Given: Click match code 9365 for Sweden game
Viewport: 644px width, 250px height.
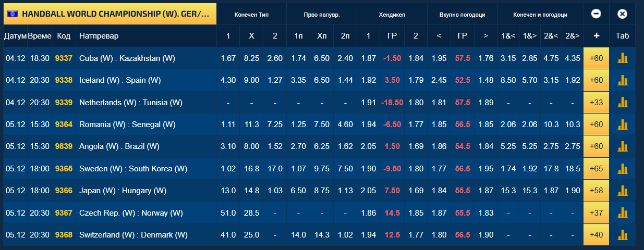Looking at the screenshot, I should click(64, 169).
